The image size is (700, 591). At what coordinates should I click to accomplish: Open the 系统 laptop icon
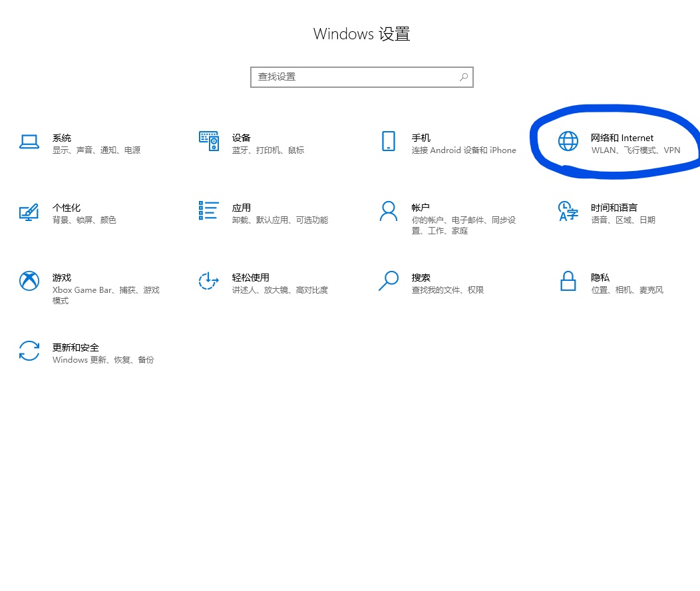tap(29, 142)
